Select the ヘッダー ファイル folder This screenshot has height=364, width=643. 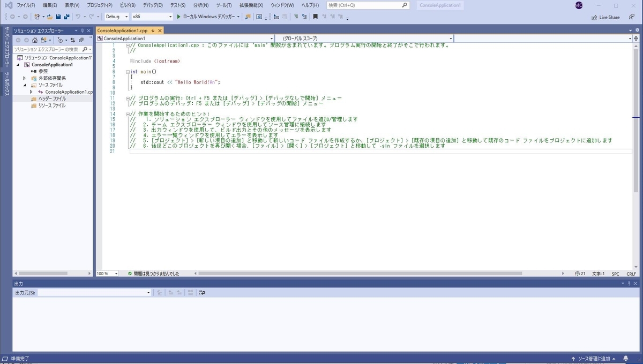pyautogui.click(x=53, y=99)
